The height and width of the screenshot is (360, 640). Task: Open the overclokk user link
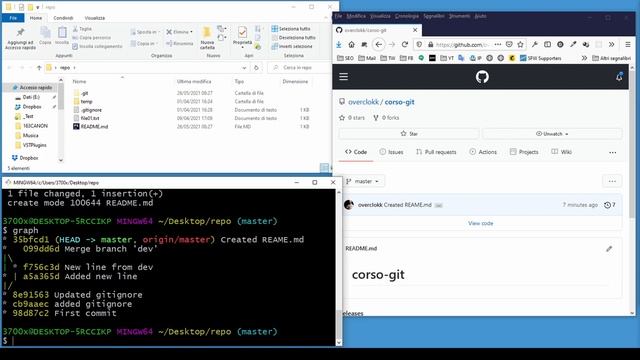[363, 102]
